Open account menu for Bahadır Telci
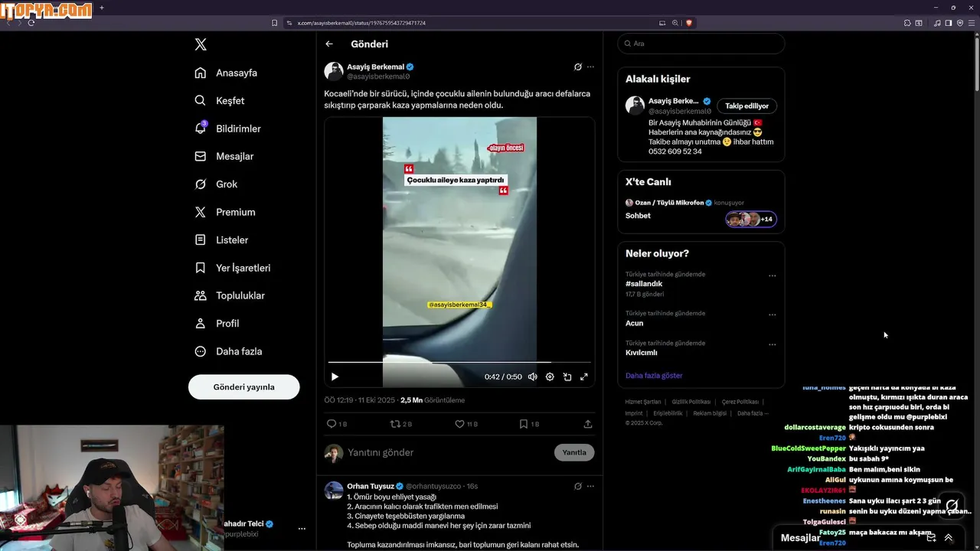This screenshot has width=980, height=551. (x=302, y=529)
